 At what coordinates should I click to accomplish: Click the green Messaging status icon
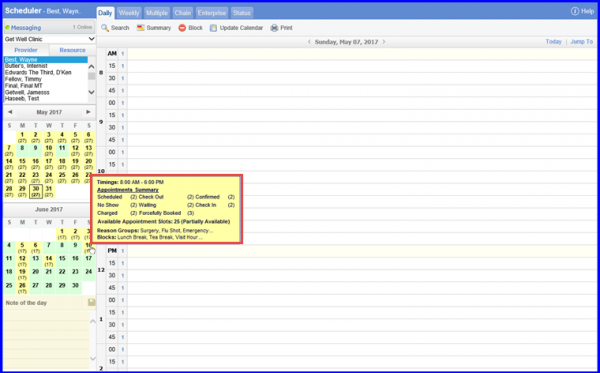7,28
